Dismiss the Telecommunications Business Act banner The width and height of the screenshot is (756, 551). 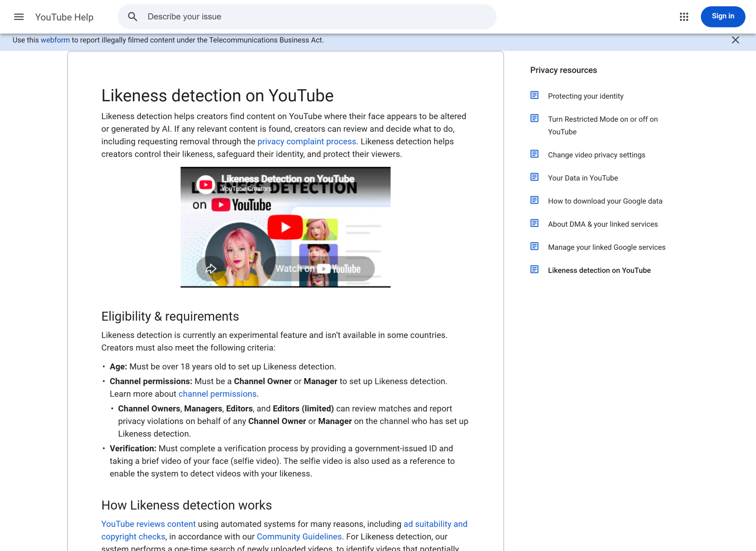tap(735, 40)
